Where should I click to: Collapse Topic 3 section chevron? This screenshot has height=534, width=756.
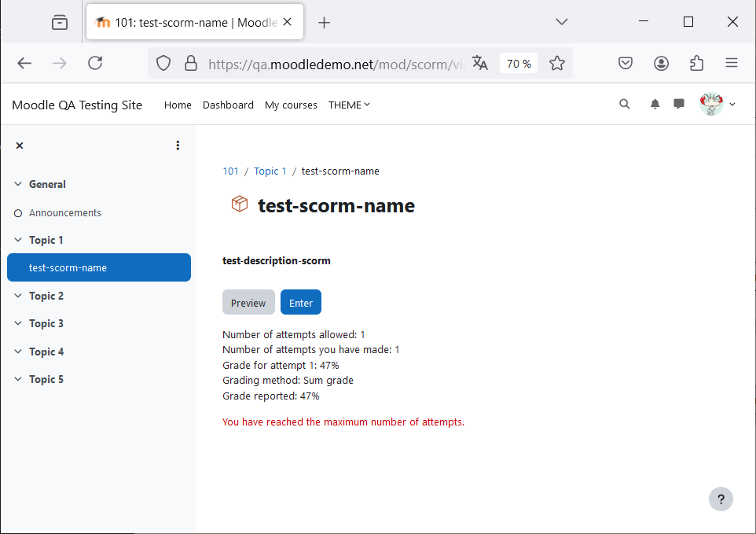(18, 323)
